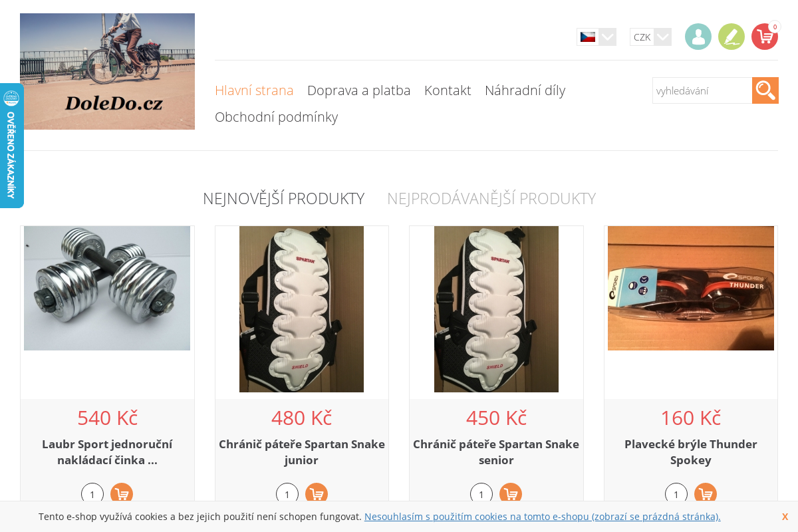Screen dimensions: 798x532
Task: Click the green registration pencil icon
Action: [x=731, y=37]
